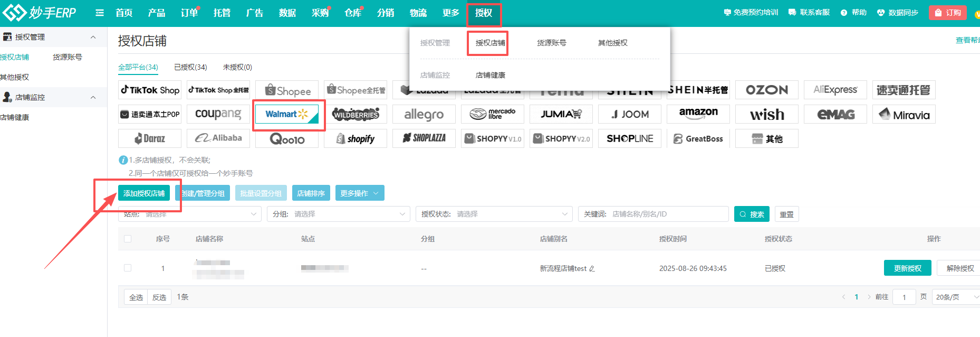The width and height of the screenshot is (980, 337).
Task: Select the GreatBoss platform logo
Action: click(698, 138)
